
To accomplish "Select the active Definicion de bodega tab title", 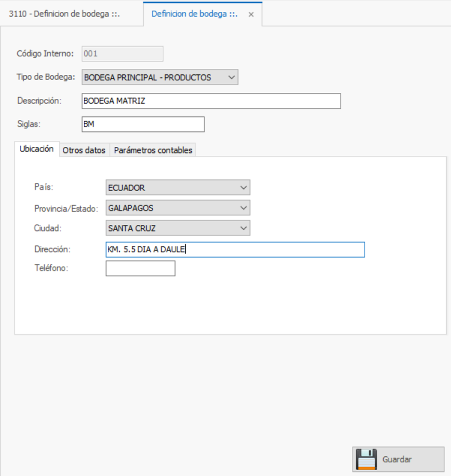I will pos(195,14).
